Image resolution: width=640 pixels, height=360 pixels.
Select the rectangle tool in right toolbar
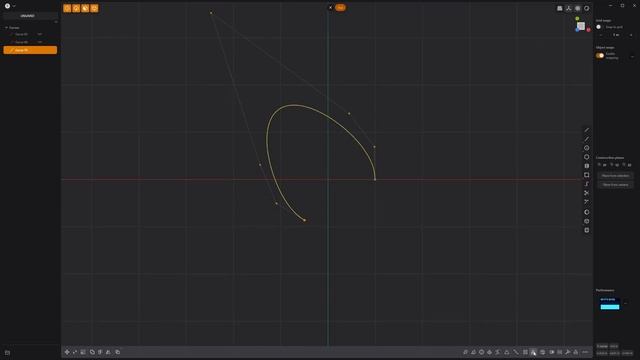pos(587,175)
